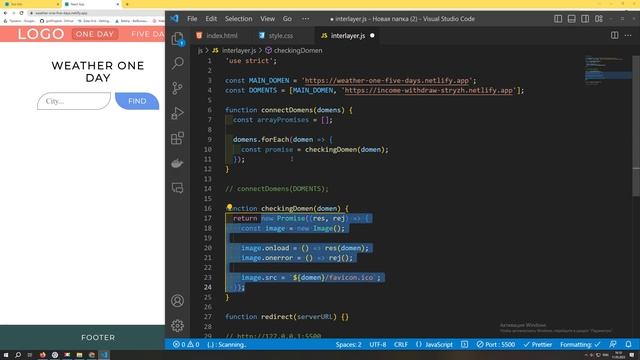The height and width of the screenshot is (360, 640).
Task: Open the notifications bell in the status bar
Action: (629, 344)
